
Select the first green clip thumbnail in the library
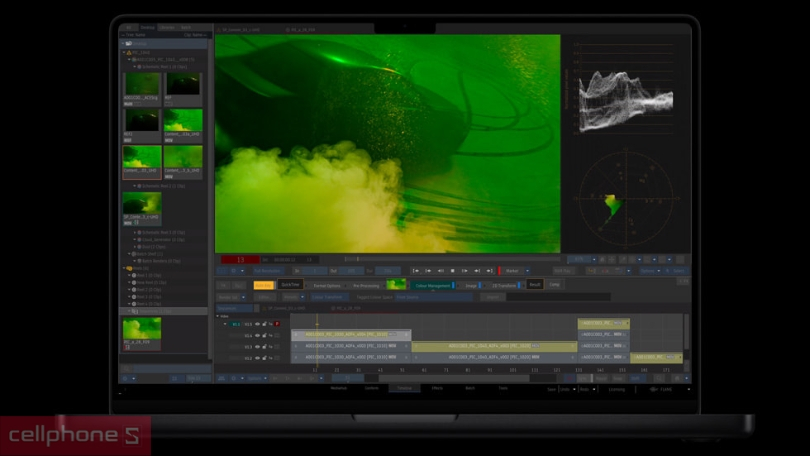[x=142, y=86]
